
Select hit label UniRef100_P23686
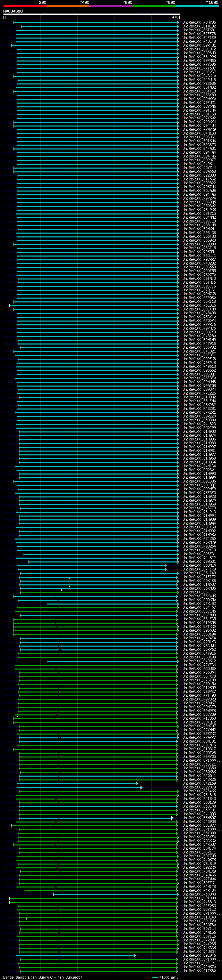(x=199, y=84)
